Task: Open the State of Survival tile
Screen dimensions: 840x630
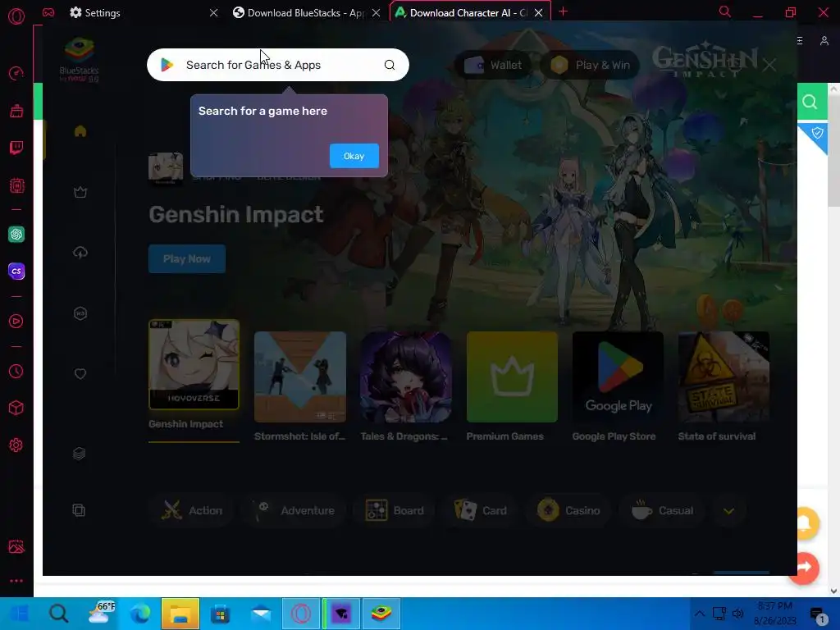Action: [724, 377]
